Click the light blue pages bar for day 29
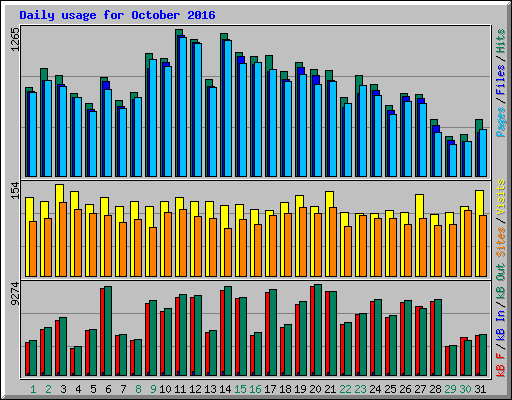512x400 pixels. point(453,161)
